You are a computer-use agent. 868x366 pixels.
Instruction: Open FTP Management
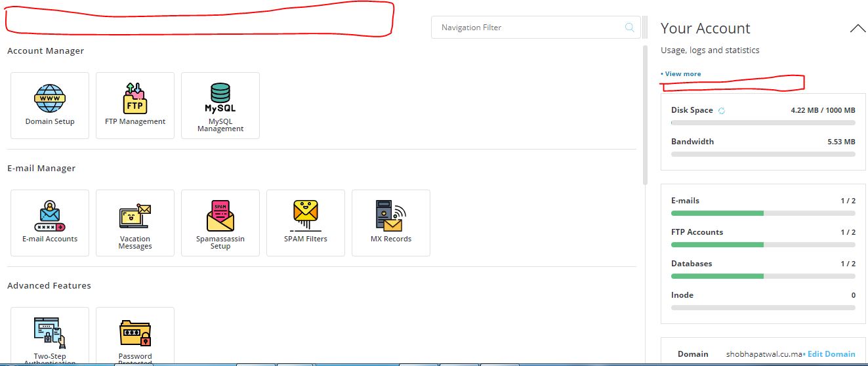(x=135, y=105)
